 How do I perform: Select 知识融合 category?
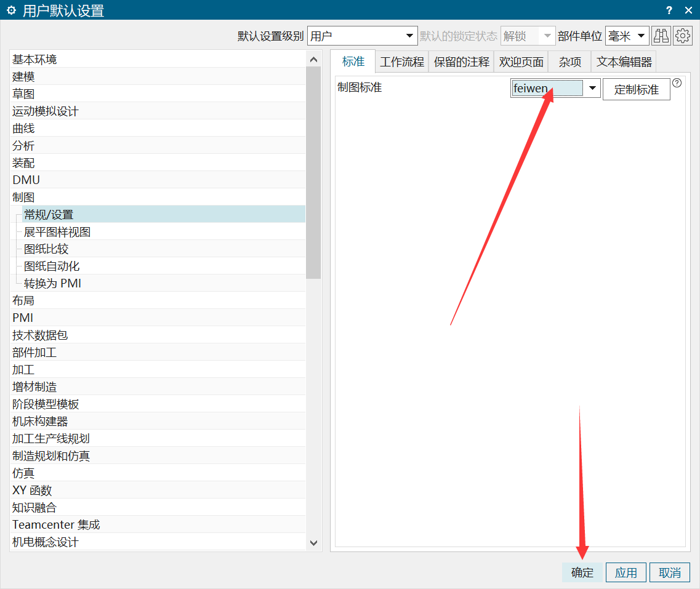tap(158, 507)
